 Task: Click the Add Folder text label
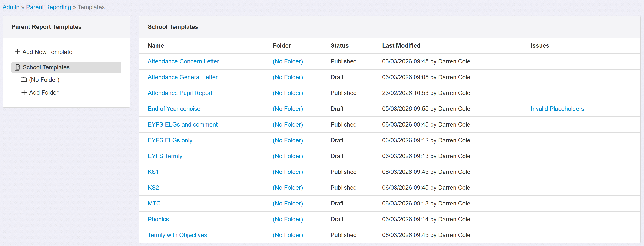[x=43, y=92]
